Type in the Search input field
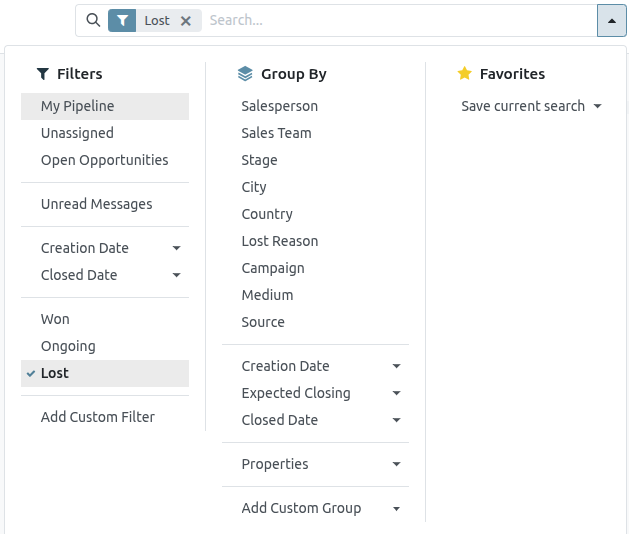Screen dimensions: 629x534 click(x=400, y=20)
